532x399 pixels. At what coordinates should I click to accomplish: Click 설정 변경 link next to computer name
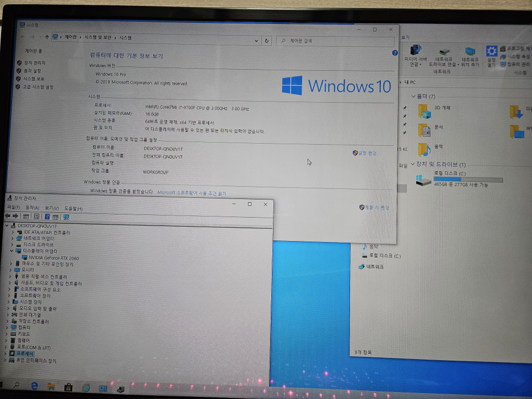click(x=367, y=153)
